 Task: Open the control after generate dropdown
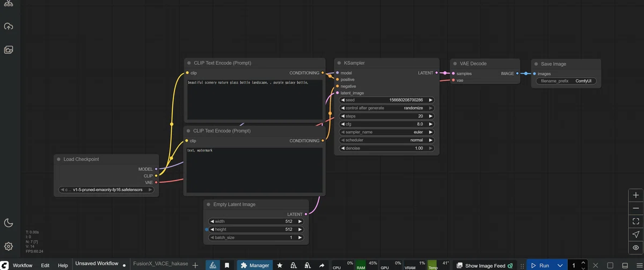[x=386, y=108]
